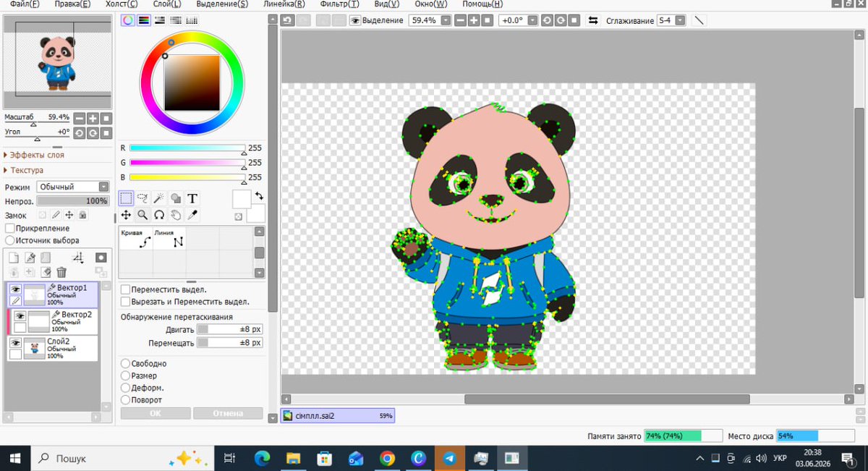
Task: Select the Lasso selection tool
Action: pos(142,198)
